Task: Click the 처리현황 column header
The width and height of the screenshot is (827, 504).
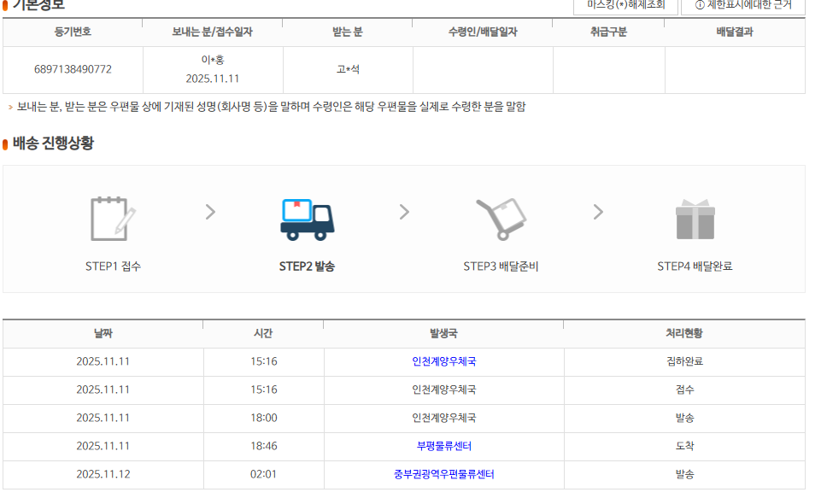Action: pos(684,333)
